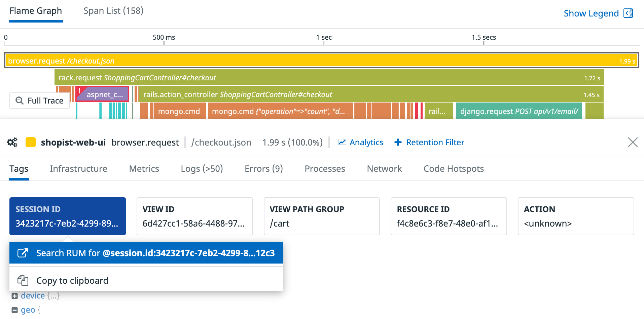Switch to the Span List tab
This screenshot has width=644, height=319.
point(113,10)
